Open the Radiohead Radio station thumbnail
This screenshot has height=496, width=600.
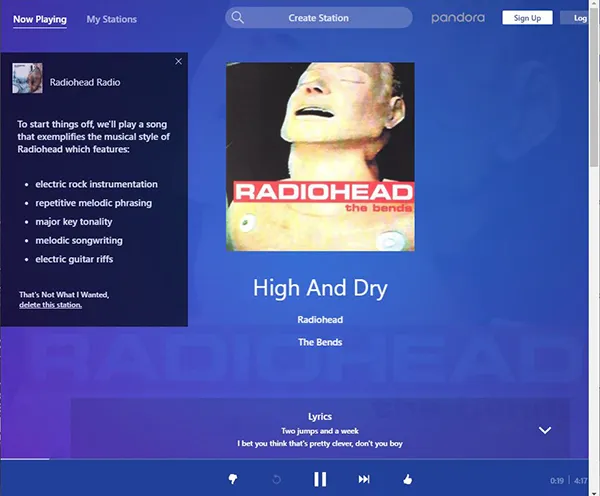point(27,78)
